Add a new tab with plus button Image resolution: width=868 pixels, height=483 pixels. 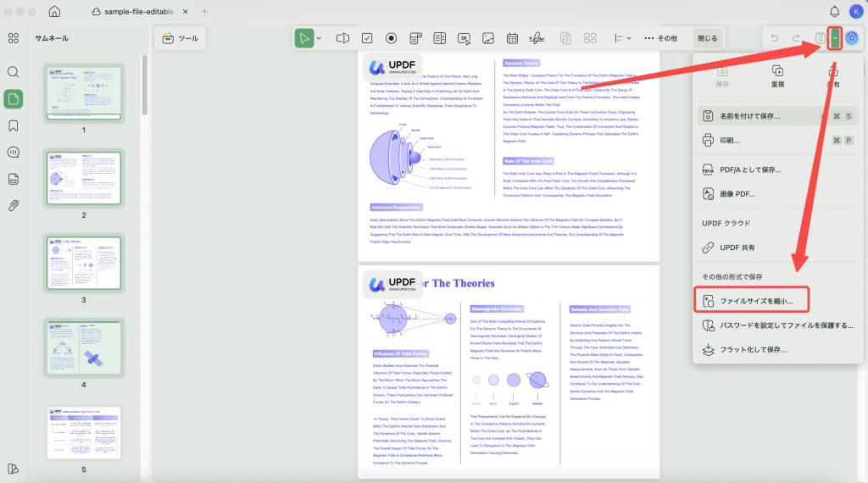(205, 11)
